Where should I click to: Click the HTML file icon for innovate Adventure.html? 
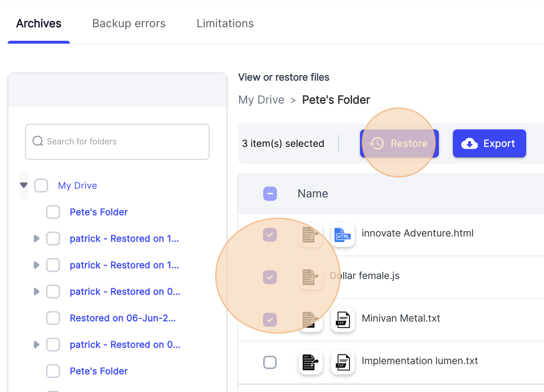click(343, 235)
